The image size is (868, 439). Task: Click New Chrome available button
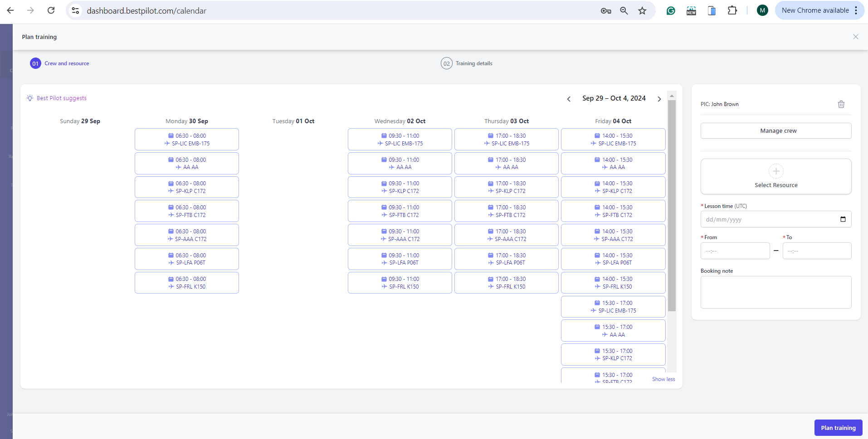(x=815, y=10)
